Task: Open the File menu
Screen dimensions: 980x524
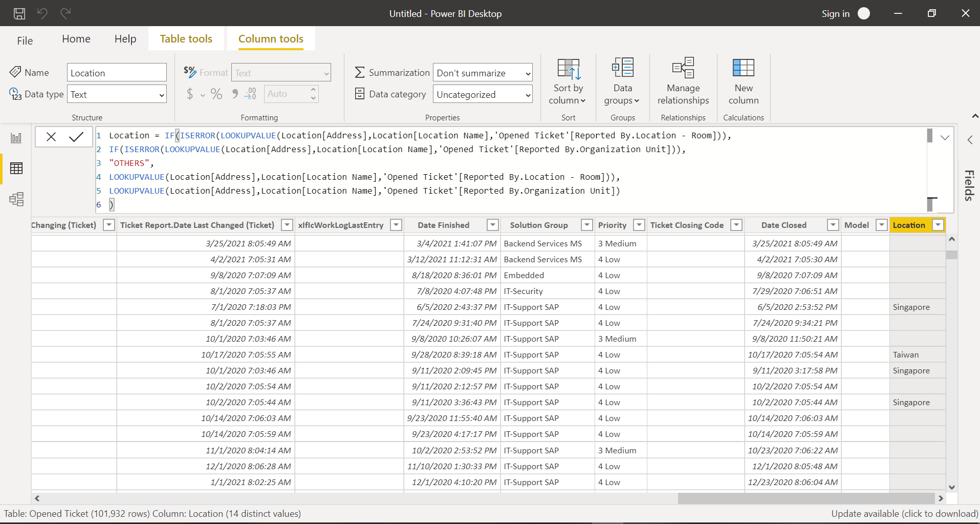Action: coord(25,40)
